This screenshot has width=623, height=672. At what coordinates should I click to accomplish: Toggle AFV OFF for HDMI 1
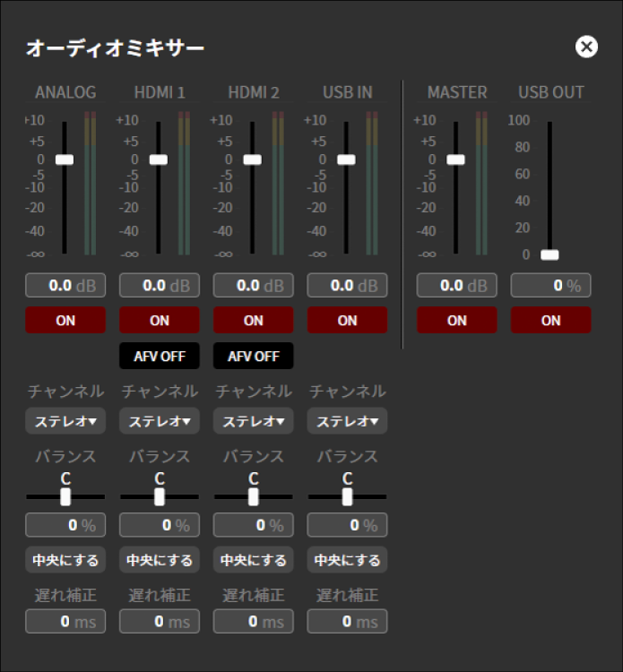click(x=159, y=356)
